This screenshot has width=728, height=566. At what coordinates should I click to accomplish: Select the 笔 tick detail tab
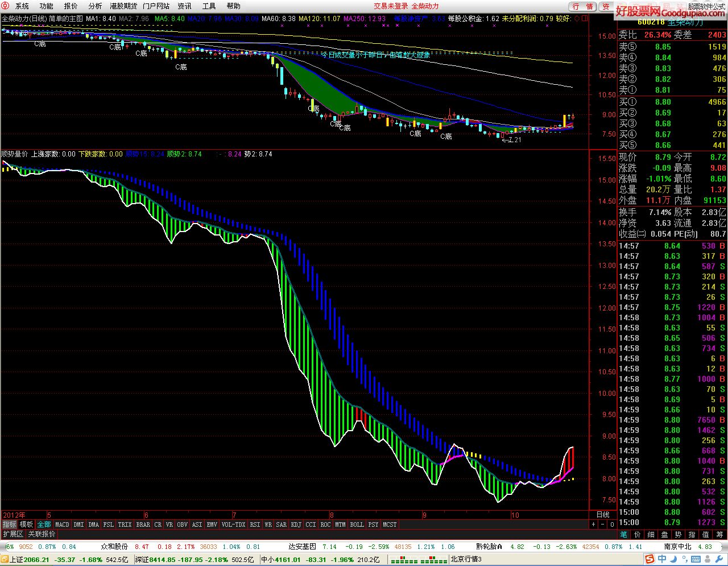tap(624, 535)
